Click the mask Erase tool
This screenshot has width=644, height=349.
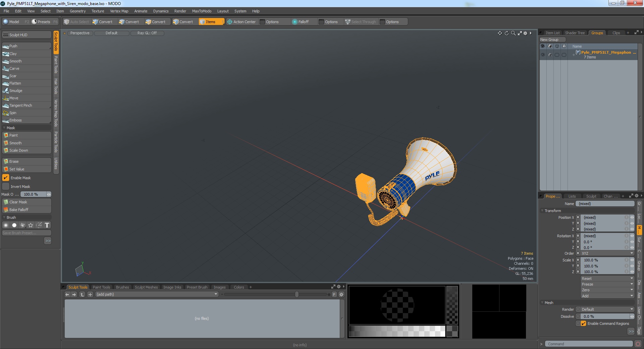coord(26,161)
